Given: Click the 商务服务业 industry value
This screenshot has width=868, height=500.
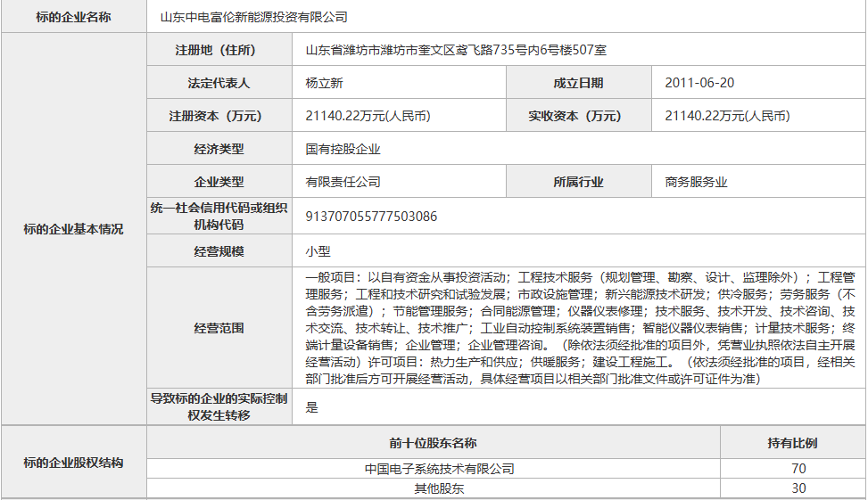Looking at the screenshot, I should pyautogui.click(x=696, y=182).
